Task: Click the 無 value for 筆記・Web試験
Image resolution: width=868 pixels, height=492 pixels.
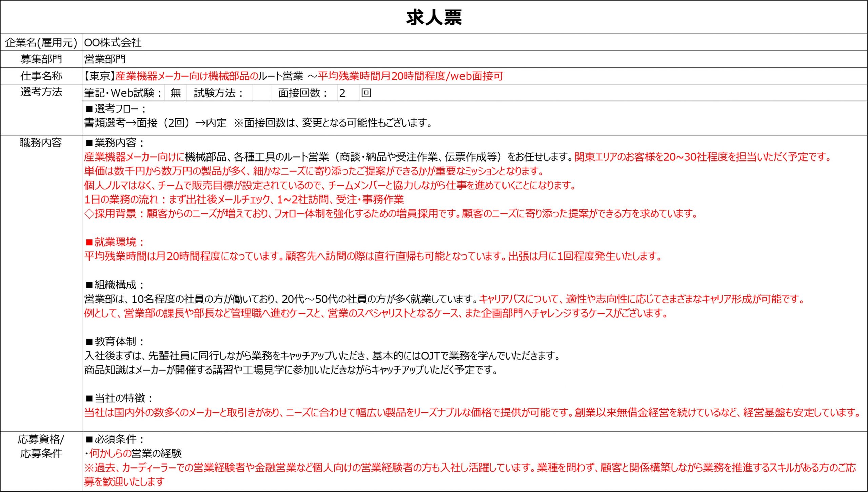Action: [176, 93]
